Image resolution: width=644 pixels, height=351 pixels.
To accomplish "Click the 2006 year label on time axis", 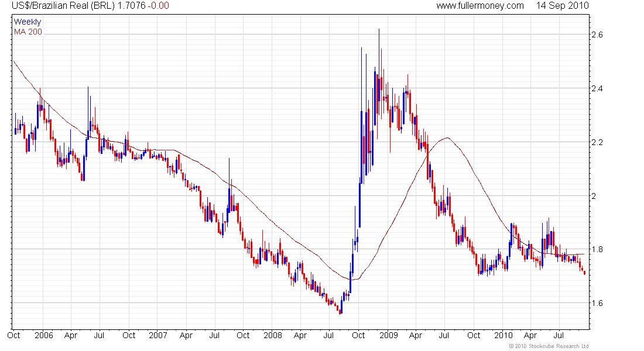I will click(44, 335).
